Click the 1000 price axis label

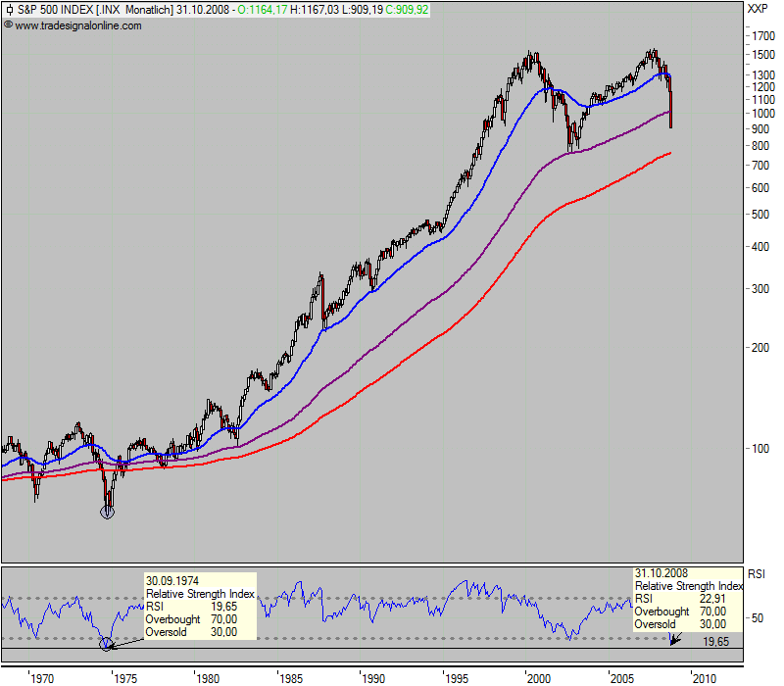(x=763, y=114)
